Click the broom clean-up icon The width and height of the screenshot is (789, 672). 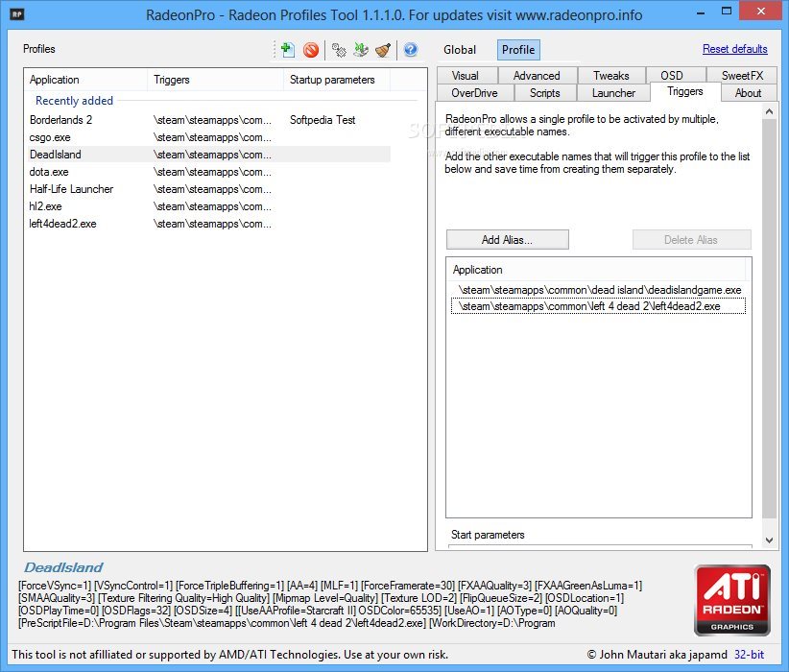click(383, 50)
